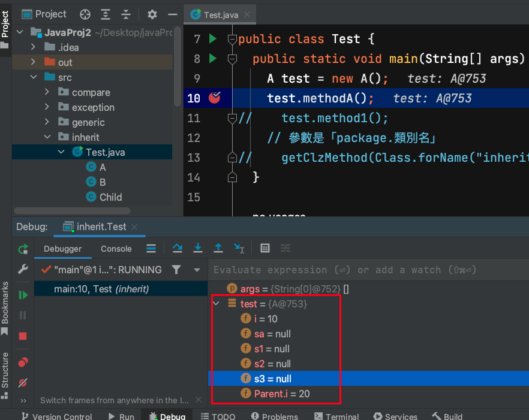View breakpoints red circles icon
The width and height of the screenshot is (529, 420).
coord(23,362)
